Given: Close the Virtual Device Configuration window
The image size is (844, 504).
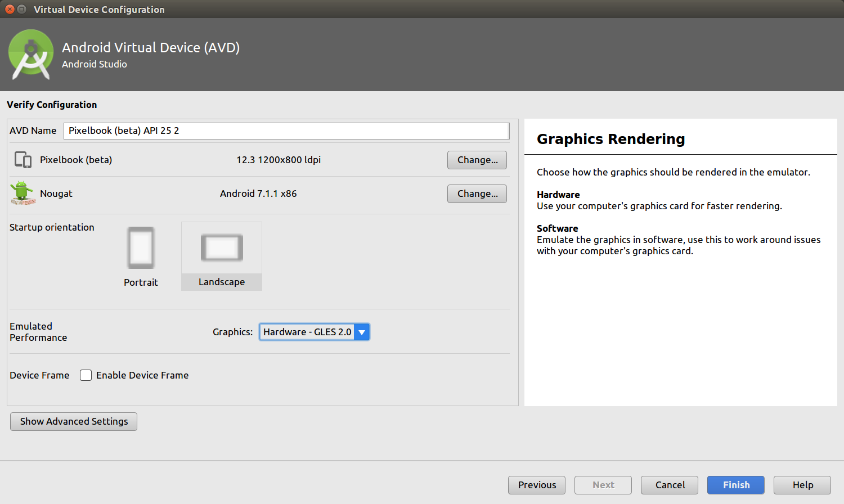Looking at the screenshot, I should point(10,9).
